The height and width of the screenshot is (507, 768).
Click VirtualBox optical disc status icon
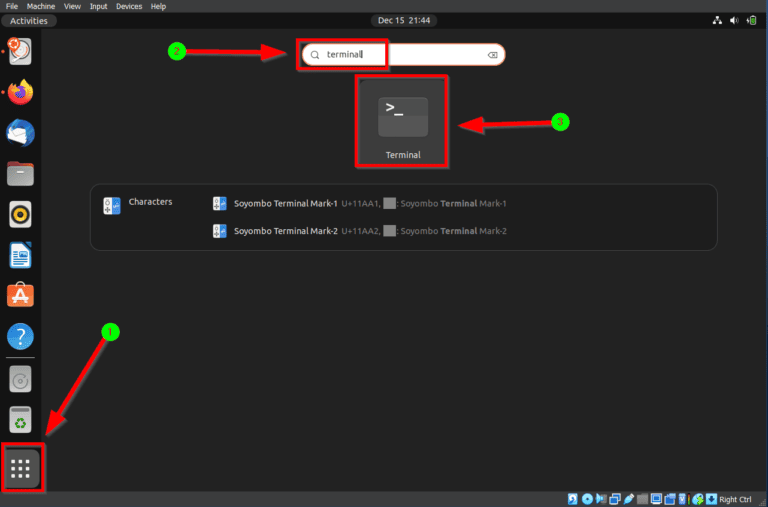pos(587,499)
